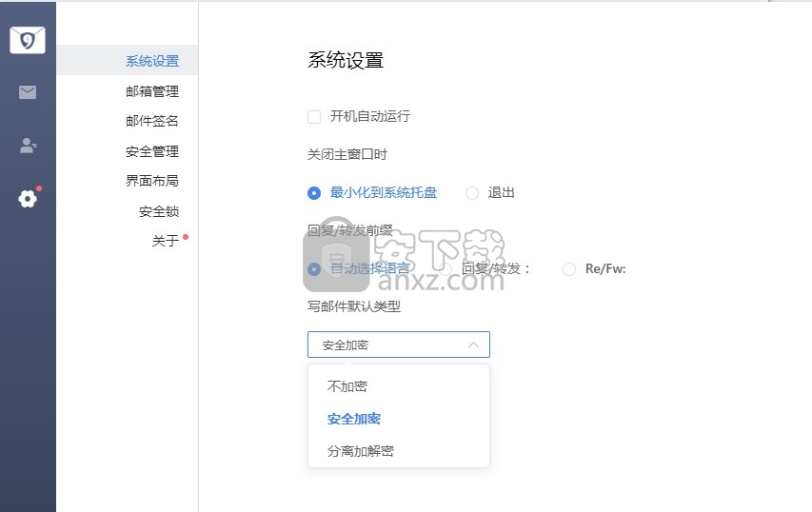Click the mail app shield logo
The width and height of the screenshot is (812, 512).
pos(28,40)
